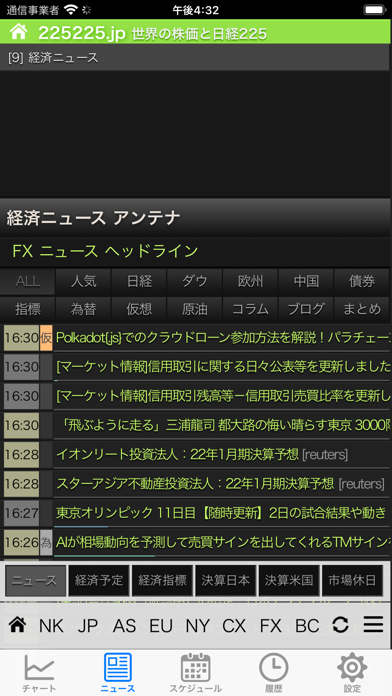Filter headlines by 日経 category
Image resolution: width=392 pixels, height=696 pixels.
(139, 281)
